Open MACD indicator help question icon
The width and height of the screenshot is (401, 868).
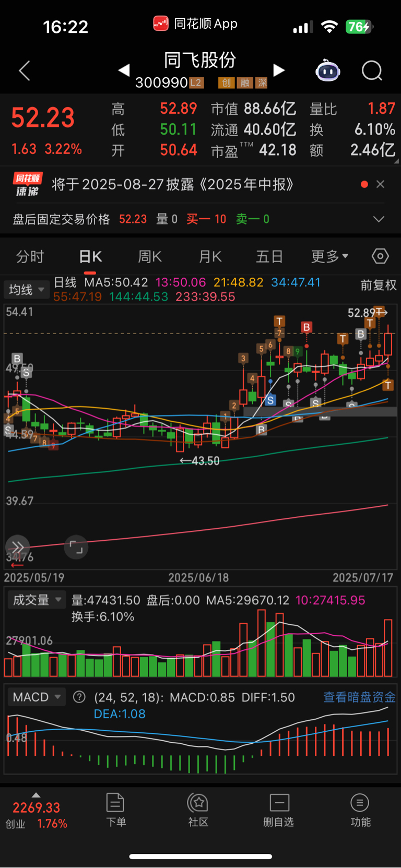coord(79,697)
